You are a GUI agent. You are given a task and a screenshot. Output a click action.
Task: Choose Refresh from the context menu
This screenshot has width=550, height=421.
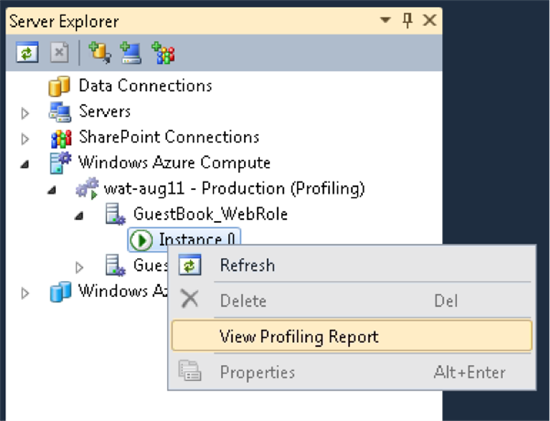click(x=352, y=265)
